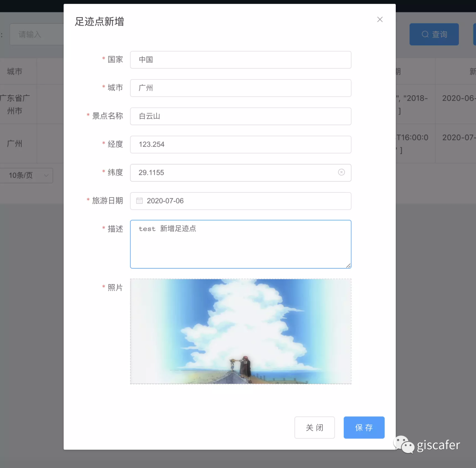Image resolution: width=476 pixels, height=468 pixels.
Task: Click the 描述 textarea
Action: 241,244
